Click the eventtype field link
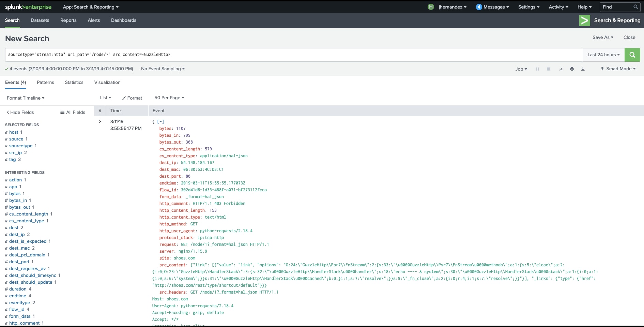 pos(19,303)
